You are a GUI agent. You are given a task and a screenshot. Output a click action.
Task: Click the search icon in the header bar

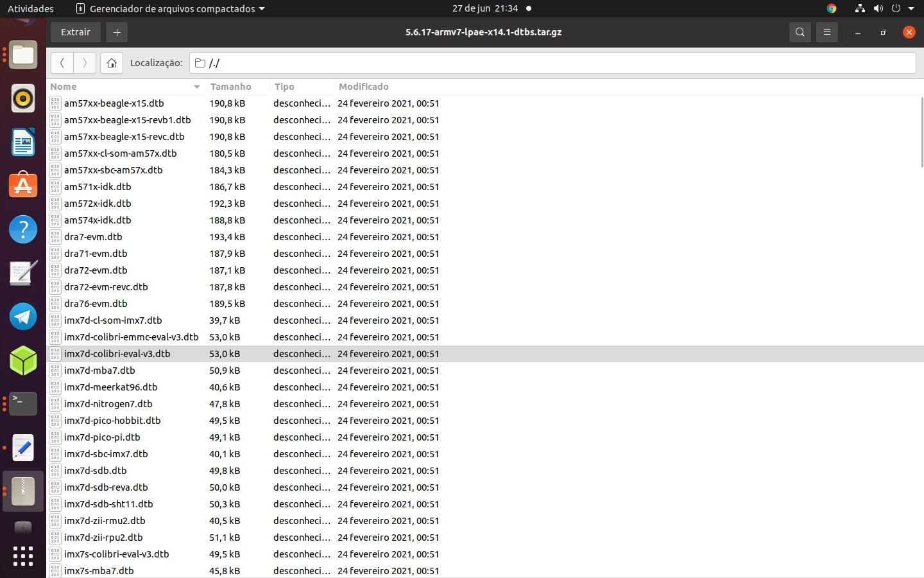pos(800,32)
